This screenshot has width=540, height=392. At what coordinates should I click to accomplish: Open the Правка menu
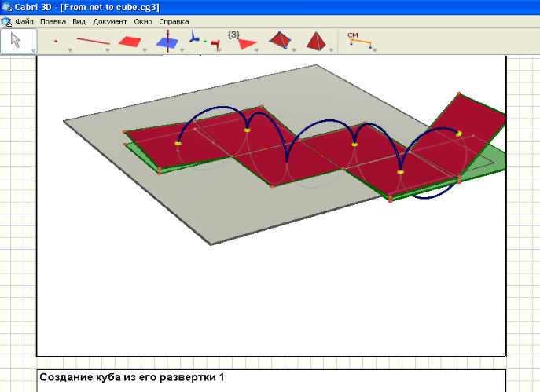[53, 21]
